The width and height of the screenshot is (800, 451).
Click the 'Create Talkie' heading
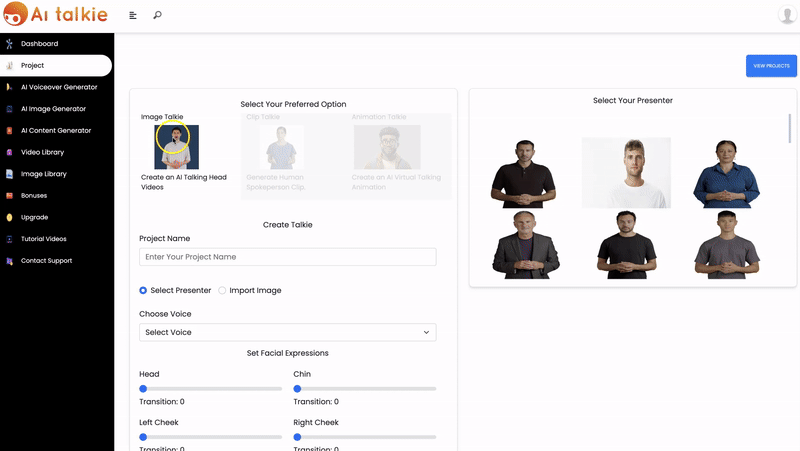click(288, 224)
